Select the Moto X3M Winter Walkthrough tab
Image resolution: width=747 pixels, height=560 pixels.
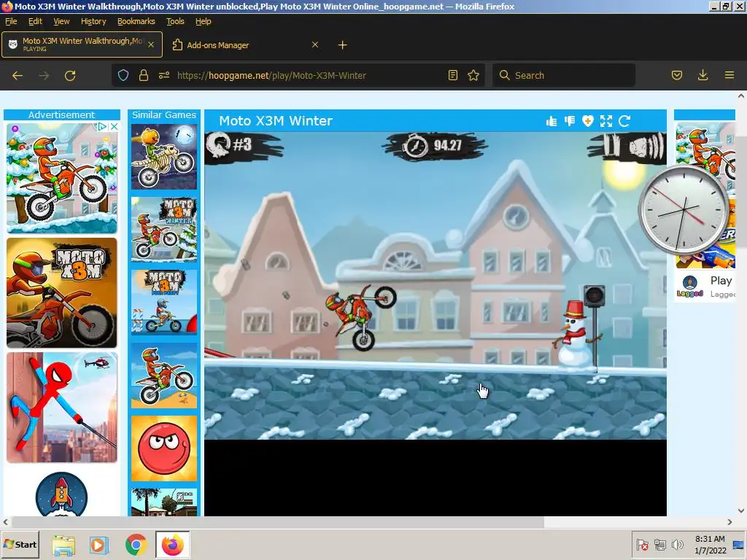click(82, 44)
